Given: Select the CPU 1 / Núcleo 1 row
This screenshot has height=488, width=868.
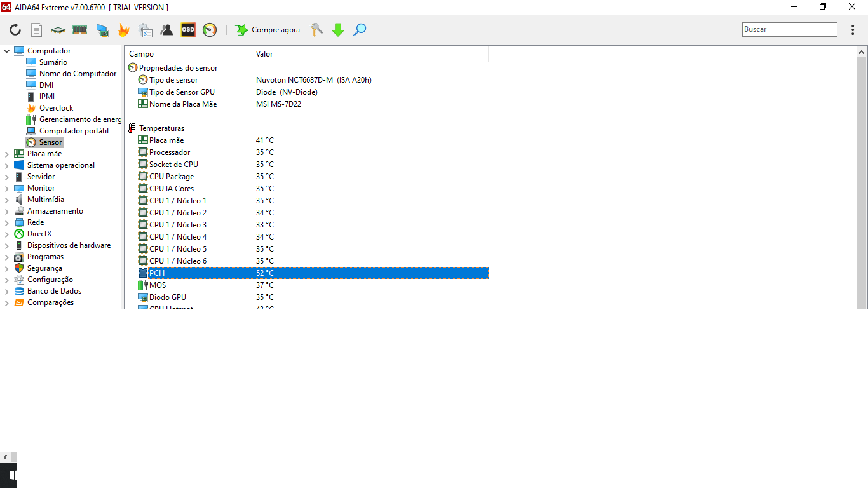Looking at the screenshot, I should coord(307,201).
